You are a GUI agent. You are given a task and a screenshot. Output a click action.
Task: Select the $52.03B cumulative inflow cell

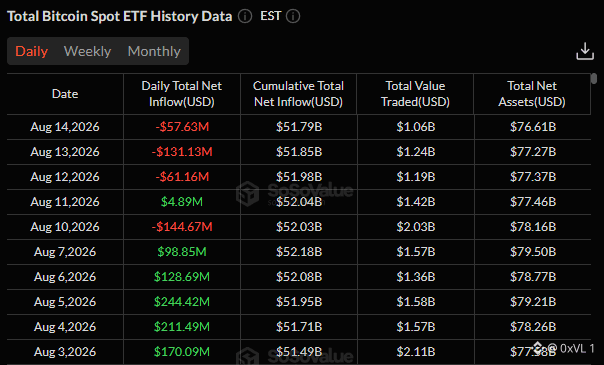point(299,227)
